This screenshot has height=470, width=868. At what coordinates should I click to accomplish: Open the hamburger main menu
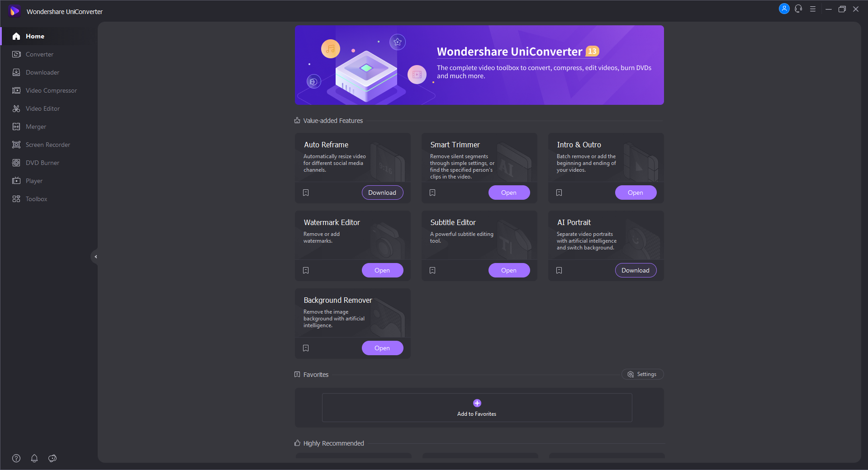coord(813,9)
